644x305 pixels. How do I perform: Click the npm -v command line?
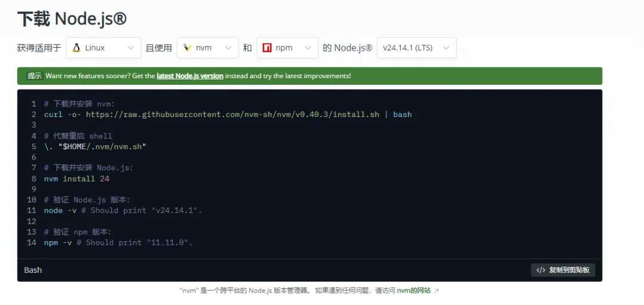click(118, 242)
